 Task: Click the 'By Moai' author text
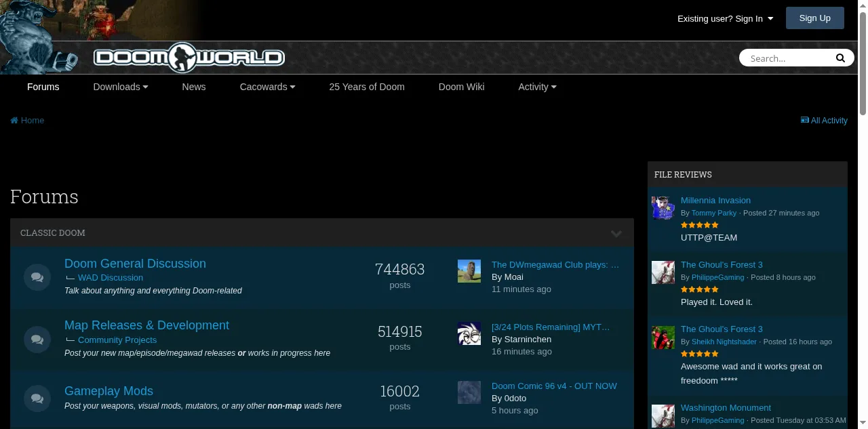click(507, 277)
